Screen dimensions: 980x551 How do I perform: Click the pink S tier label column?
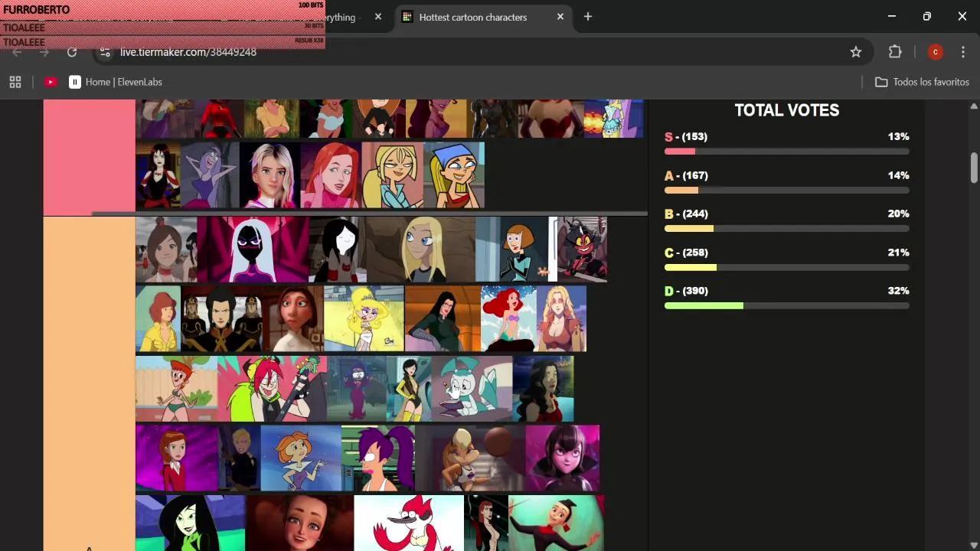click(89, 157)
